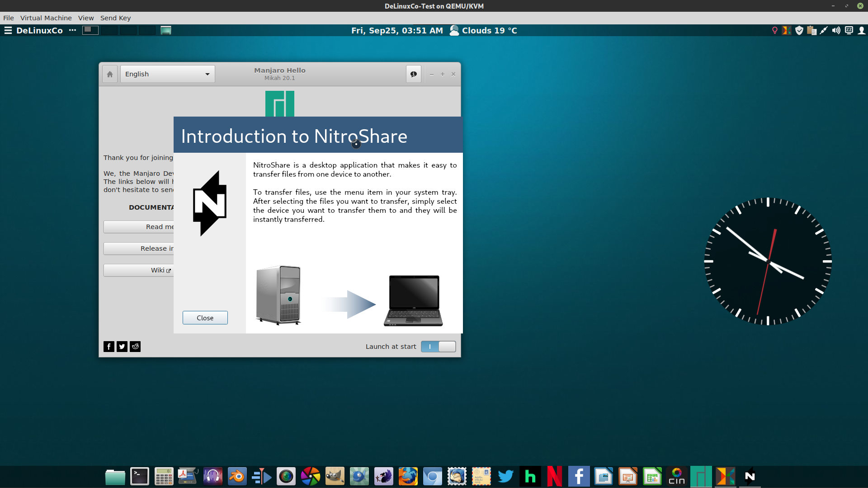Image resolution: width=868 pixels, height=488 pixels.
Task: Launch the calculator from dock
Action: coord(164,476)
